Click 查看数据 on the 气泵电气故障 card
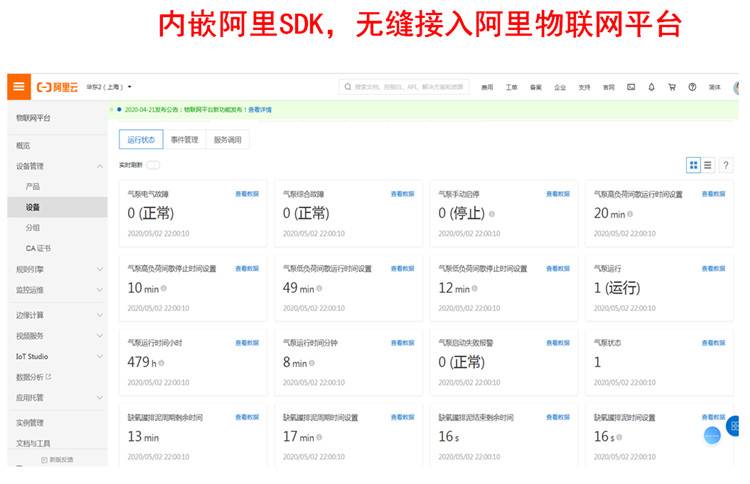The width and height of the screenshot is (750, 484). click(x=247, y=194)
